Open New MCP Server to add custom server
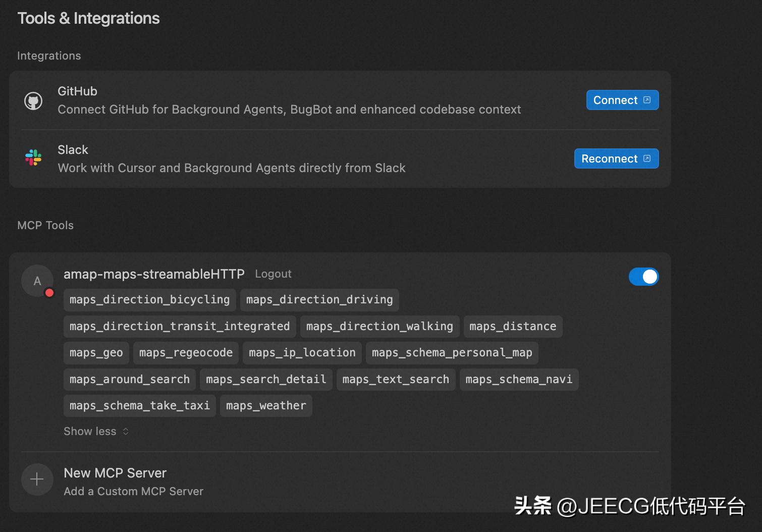This screenshot has width=762, height=532. click(x=115, y=473)
